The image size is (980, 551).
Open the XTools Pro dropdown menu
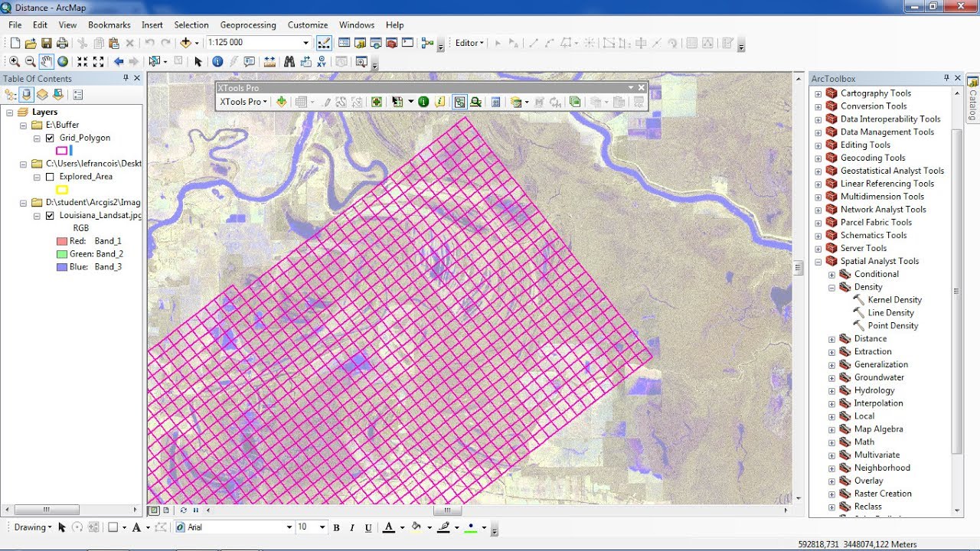click(243, 102)
